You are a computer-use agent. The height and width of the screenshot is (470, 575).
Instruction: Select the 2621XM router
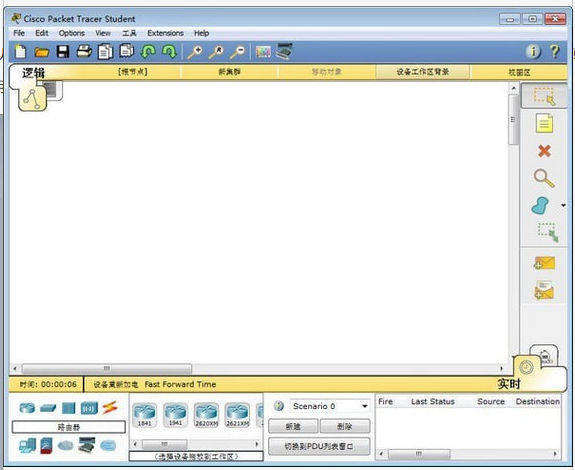pyautogui.click(x=237, y=415)
